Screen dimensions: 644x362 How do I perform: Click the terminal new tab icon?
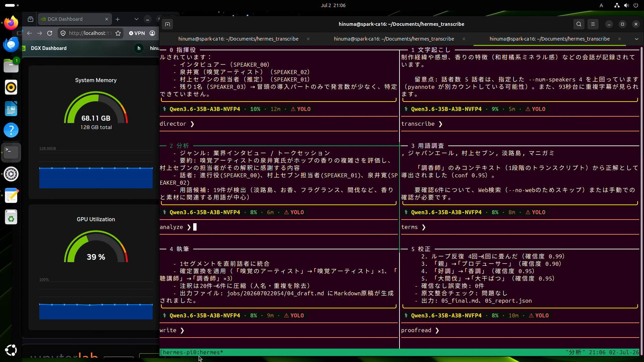coord(168,24)
